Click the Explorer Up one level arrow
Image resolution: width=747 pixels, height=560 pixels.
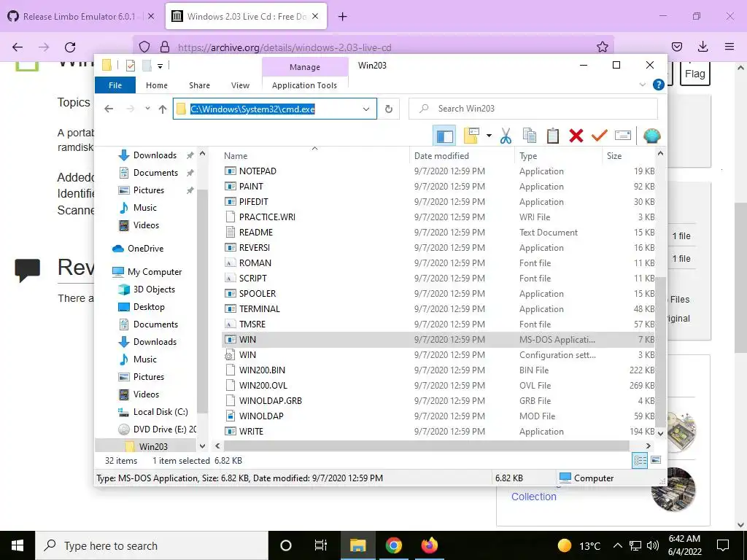point(163,109)
